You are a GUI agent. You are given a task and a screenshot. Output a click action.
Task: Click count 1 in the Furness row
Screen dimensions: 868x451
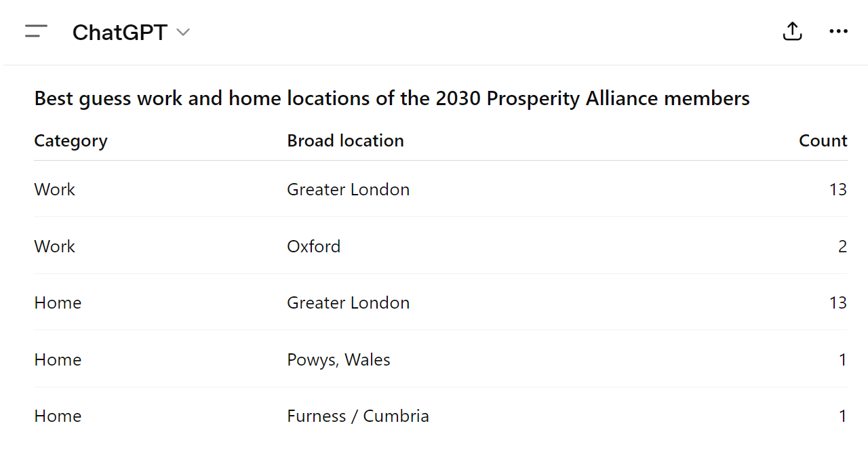843,416
